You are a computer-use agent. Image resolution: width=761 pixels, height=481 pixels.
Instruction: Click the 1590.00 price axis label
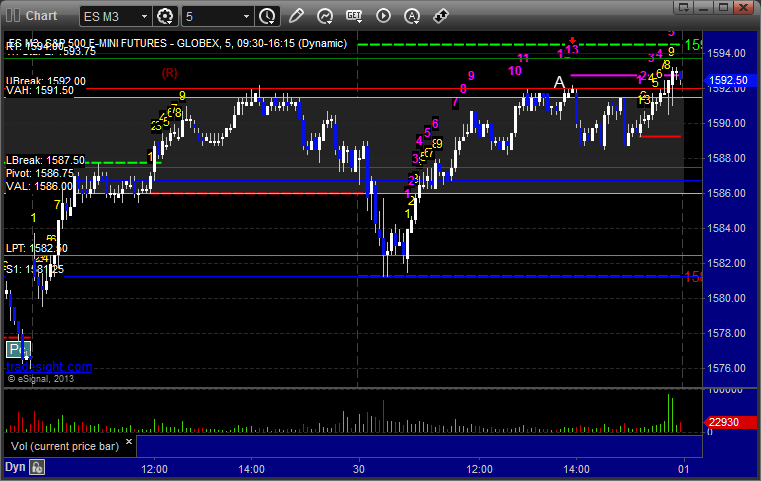[727, 123]
